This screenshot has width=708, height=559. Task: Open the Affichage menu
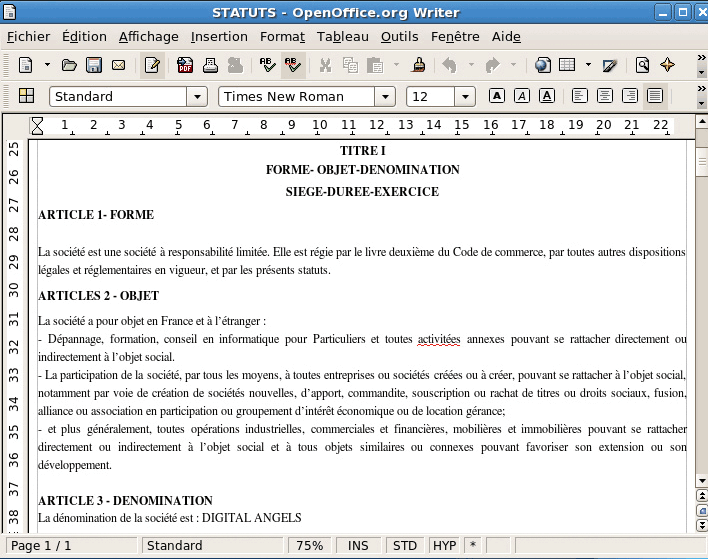(x=149, y=37)
